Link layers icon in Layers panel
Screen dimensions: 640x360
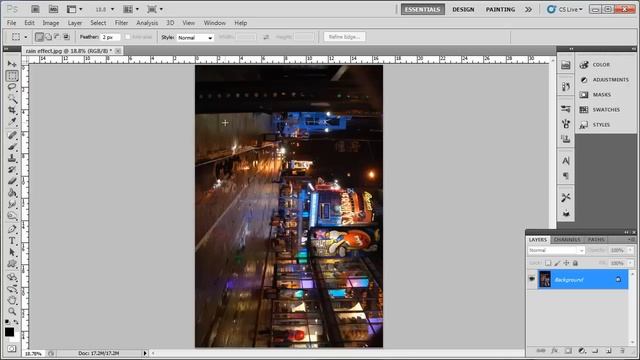click(x=540, y=351)
